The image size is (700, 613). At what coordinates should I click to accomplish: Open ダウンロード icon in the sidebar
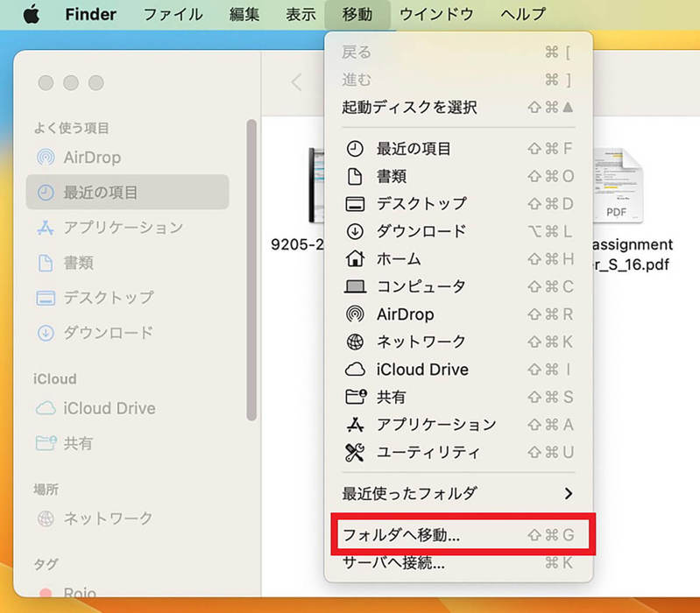pos(46,333)
